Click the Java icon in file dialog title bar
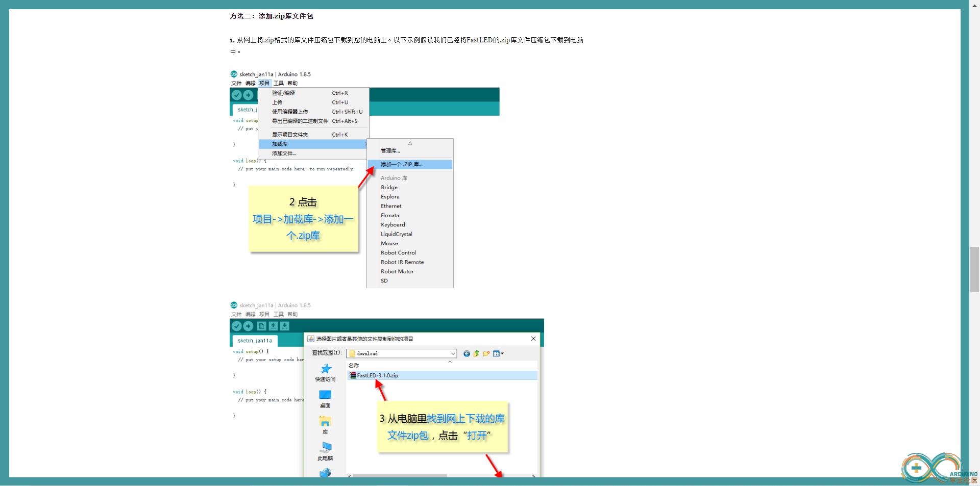 coord(311,339)
